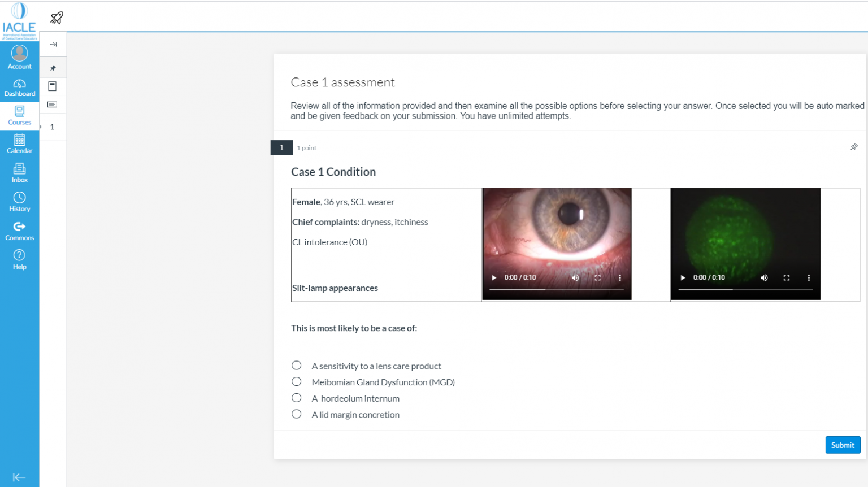Screen dimensions: 868x487
Task: Select the 'A lid margin concretion' answer
Action: coord(296,414)
